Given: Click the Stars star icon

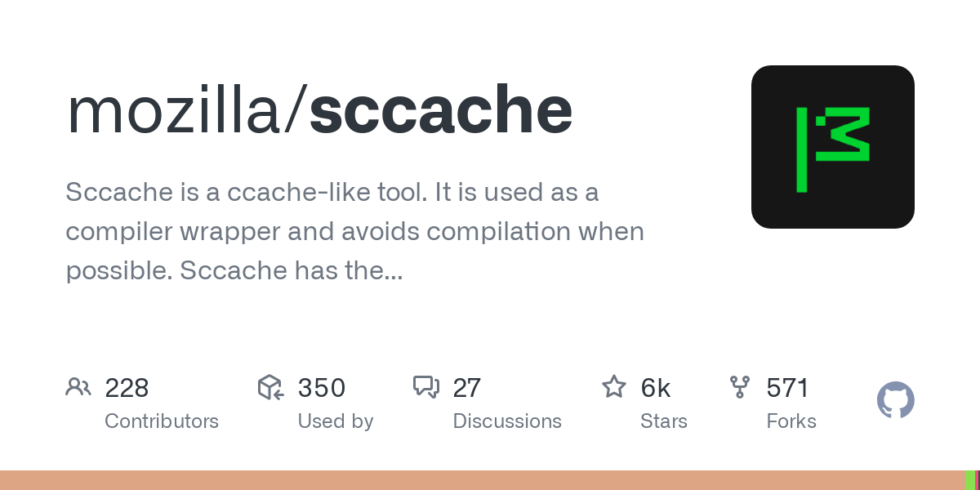Looking at the screenshot, I should pos(614,387).
